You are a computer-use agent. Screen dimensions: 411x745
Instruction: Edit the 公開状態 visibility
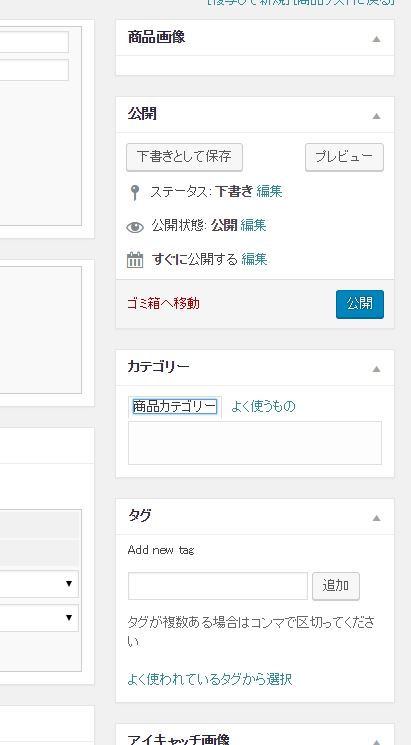[x=253, y=225]
